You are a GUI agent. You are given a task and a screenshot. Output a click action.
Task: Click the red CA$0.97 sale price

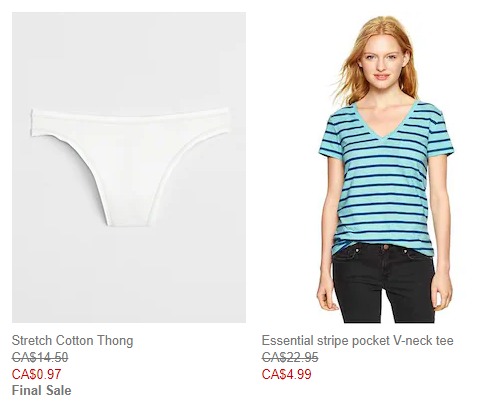pyautogui.click(x=37, y=374)
